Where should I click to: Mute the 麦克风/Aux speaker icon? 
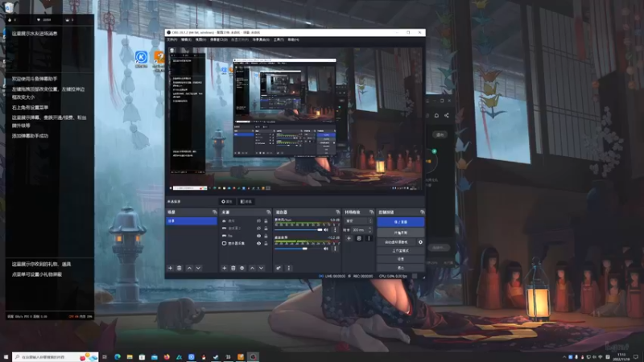pos(326,230)
